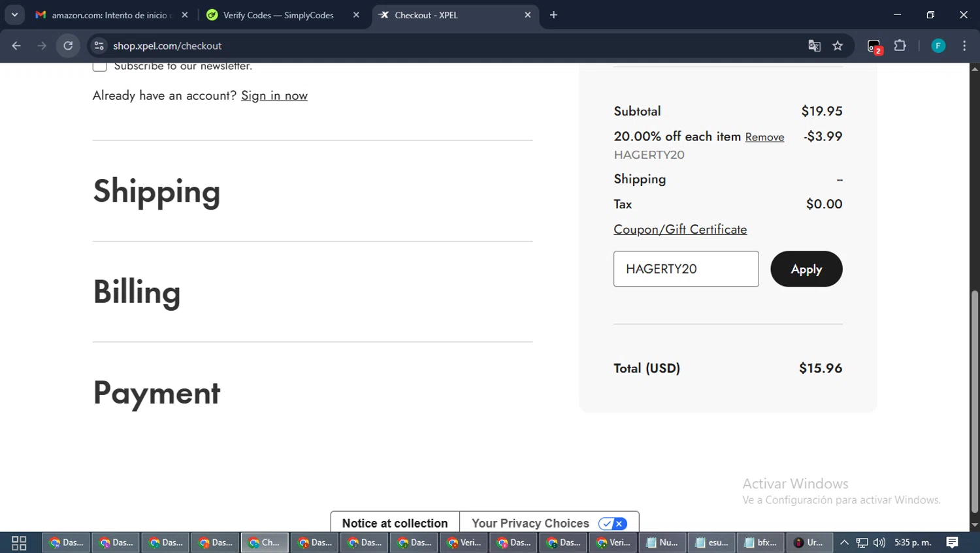
Task: Click the coupon code input field
Action: 686,269
